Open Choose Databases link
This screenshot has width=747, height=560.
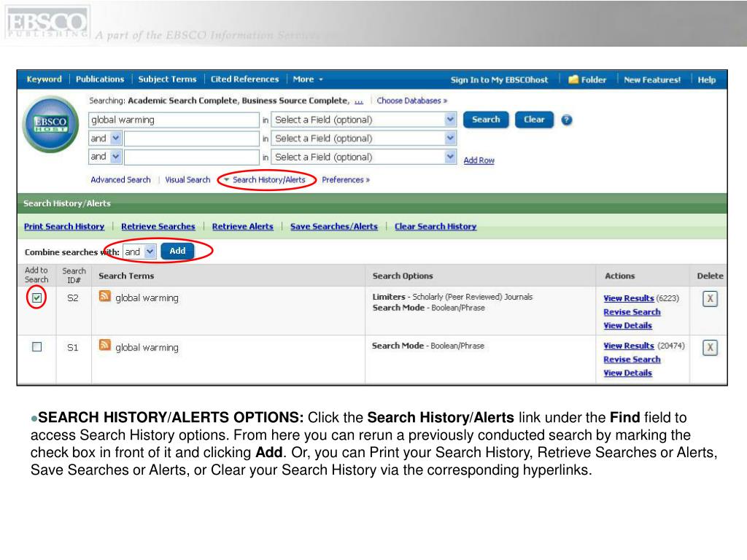point(412,101)
